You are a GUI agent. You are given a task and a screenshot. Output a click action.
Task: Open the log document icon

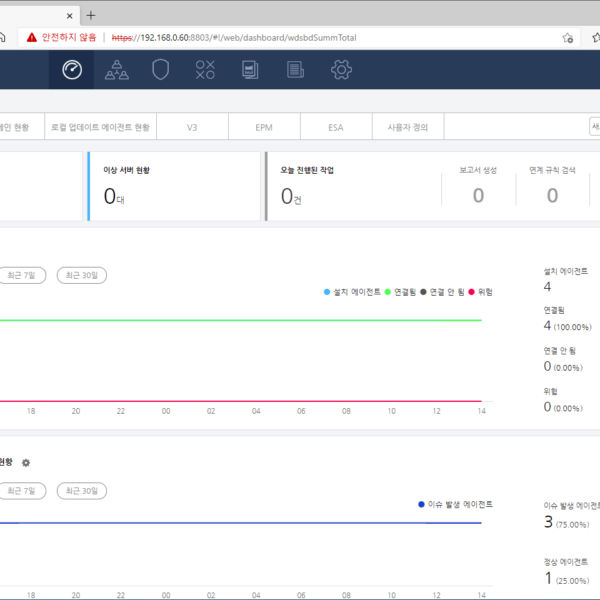tap(295, 70)
